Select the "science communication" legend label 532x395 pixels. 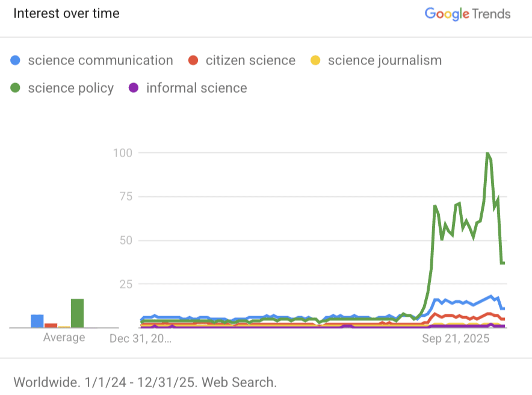[x=101, y=60]
